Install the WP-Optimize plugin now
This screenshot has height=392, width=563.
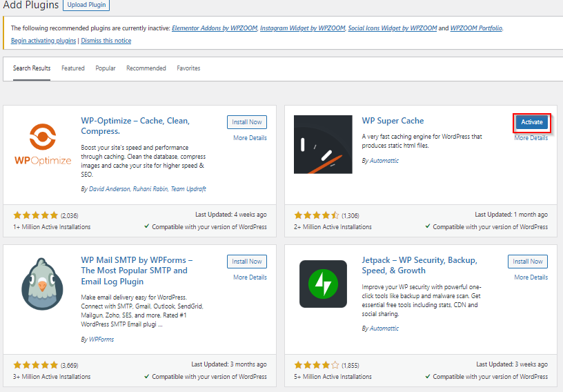pyautogui.click(x=247, y=122)
